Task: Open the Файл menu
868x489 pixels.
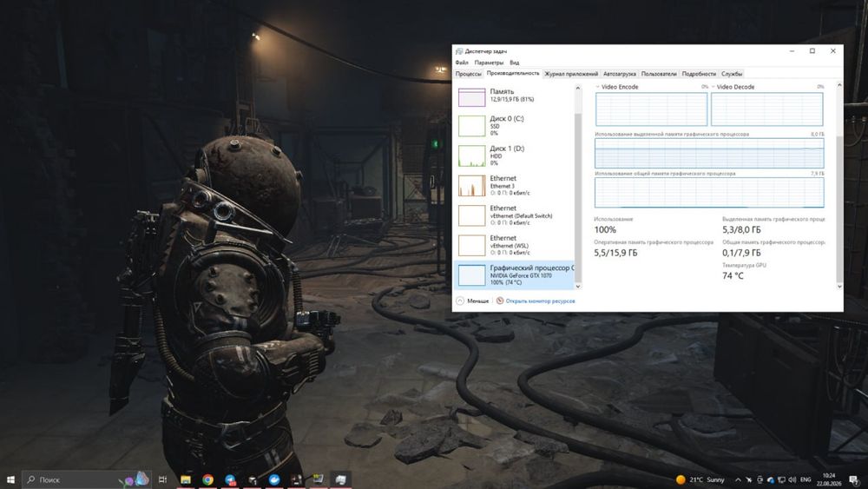Action: tap(462, 63)
